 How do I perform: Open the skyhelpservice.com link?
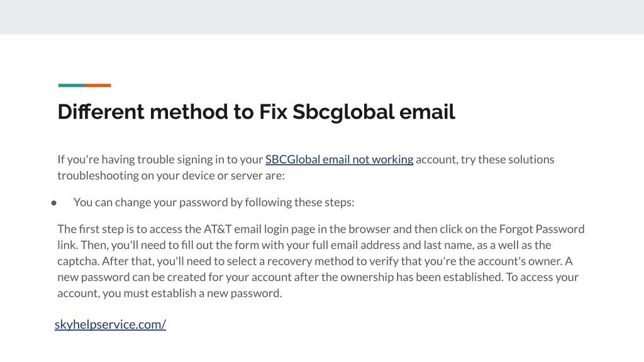click(x=110, y=324)
